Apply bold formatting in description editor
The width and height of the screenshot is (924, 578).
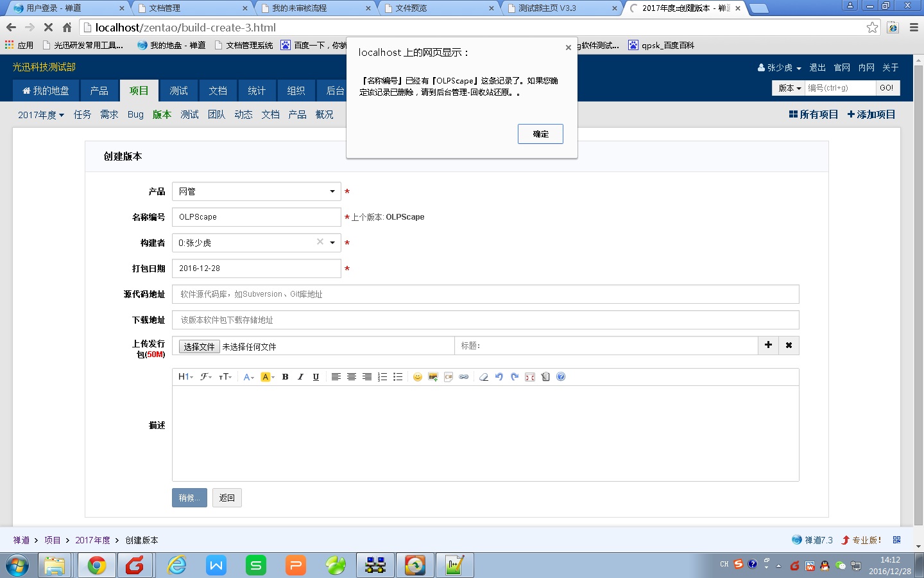pos(285,377)
